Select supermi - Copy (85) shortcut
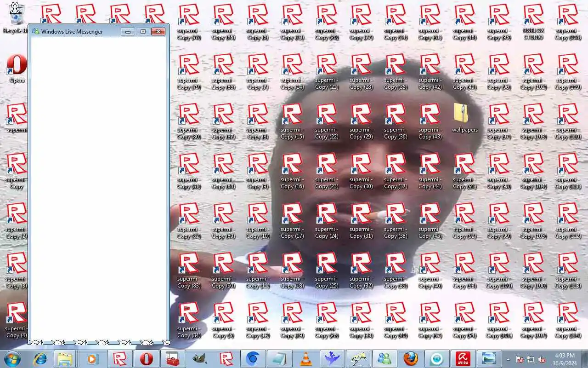The height and width of the screenshot is (368, 588). pos(224,22)
